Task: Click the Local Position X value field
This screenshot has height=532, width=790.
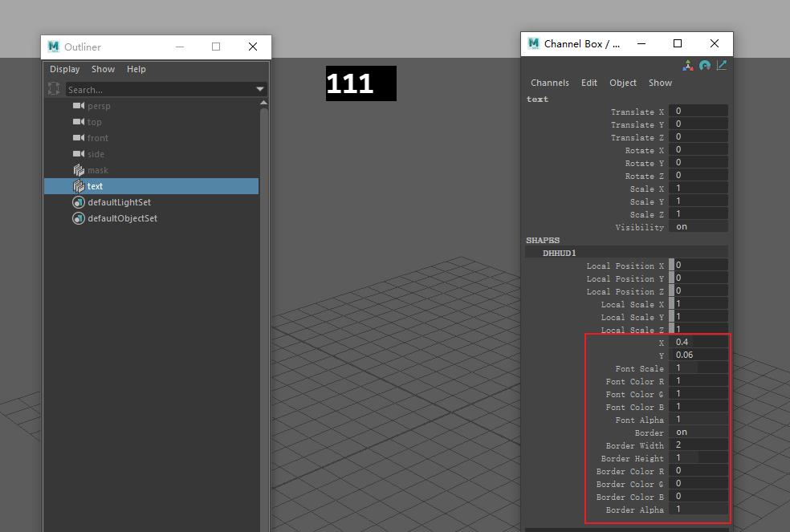Action: 701,265
